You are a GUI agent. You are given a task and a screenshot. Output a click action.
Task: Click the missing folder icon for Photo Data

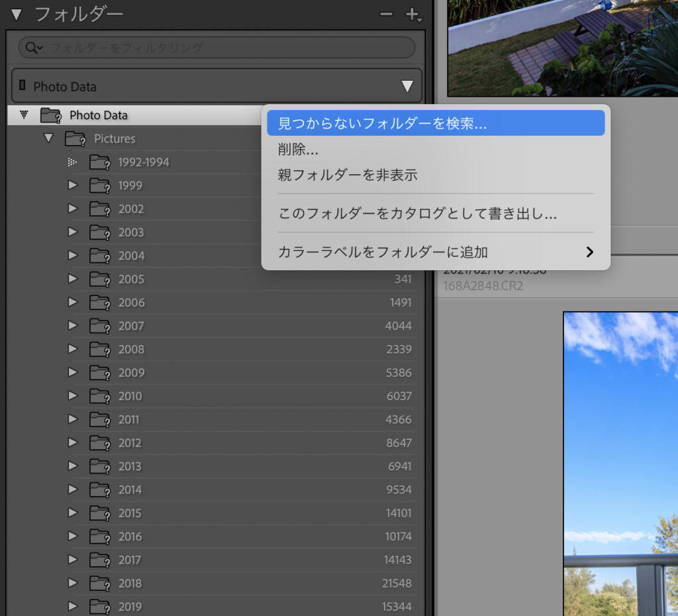point(51,115)
